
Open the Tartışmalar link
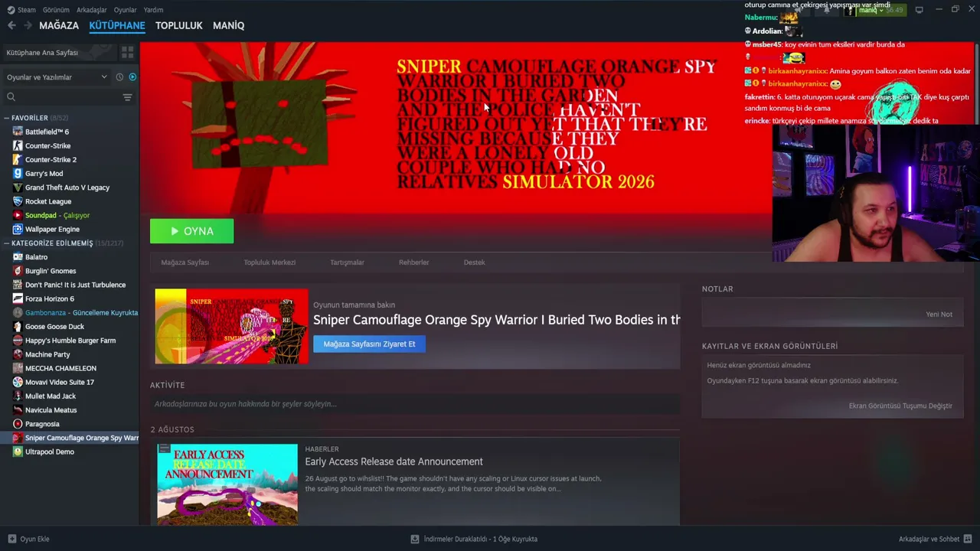[x=347, y=262]
